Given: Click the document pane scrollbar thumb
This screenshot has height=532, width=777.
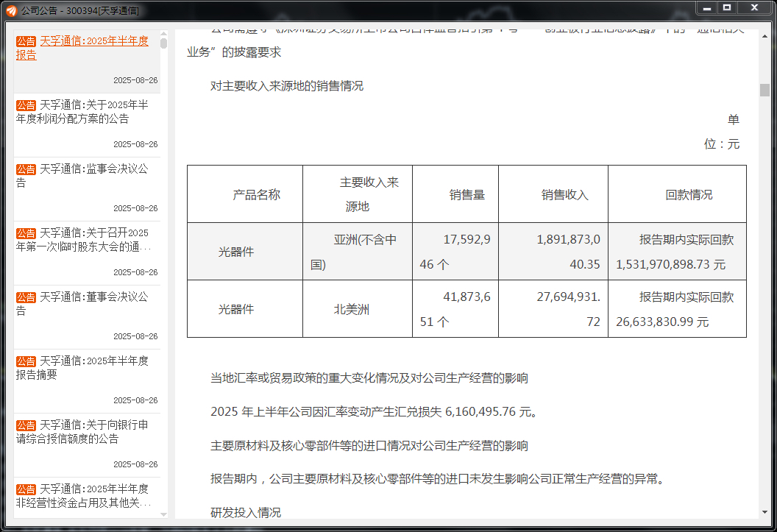Looking at the screenshot, I should click(x=764, y=91).
